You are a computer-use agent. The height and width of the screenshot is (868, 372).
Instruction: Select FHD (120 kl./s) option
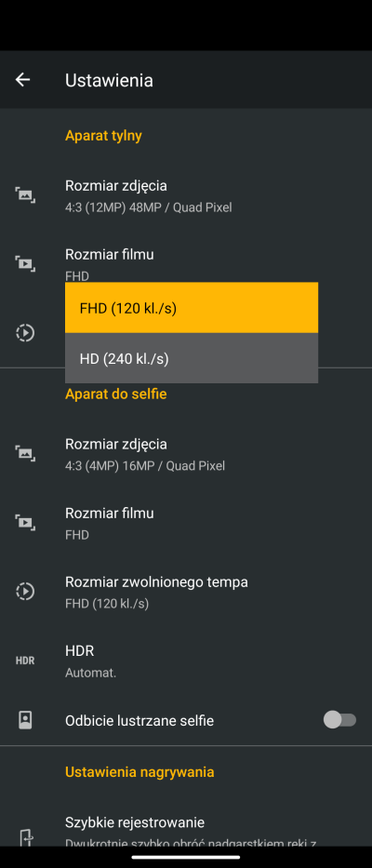click(192, 308)
